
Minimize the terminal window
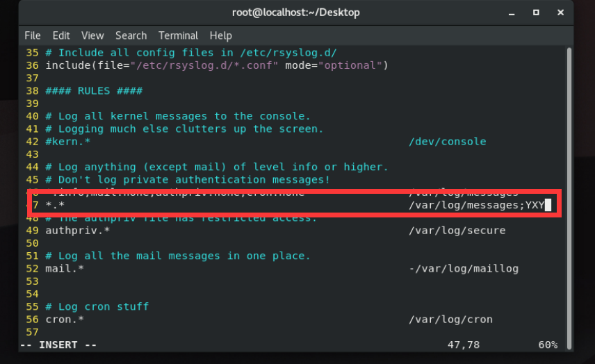tap(512, 13)
